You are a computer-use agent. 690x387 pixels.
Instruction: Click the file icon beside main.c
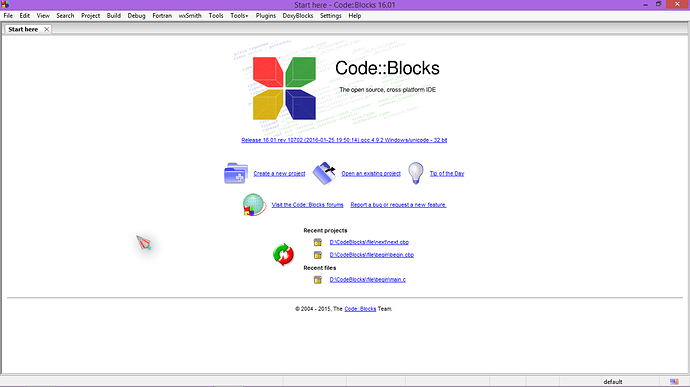pos(318,280)
